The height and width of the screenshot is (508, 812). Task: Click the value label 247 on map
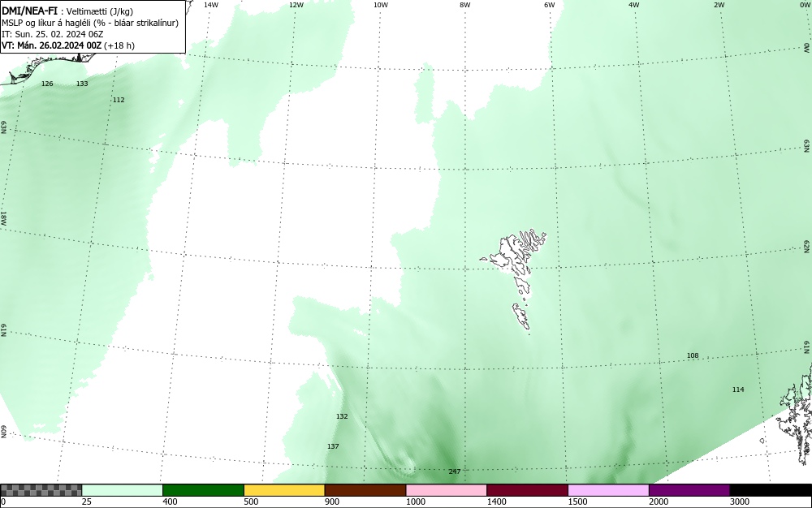point(455,471)
